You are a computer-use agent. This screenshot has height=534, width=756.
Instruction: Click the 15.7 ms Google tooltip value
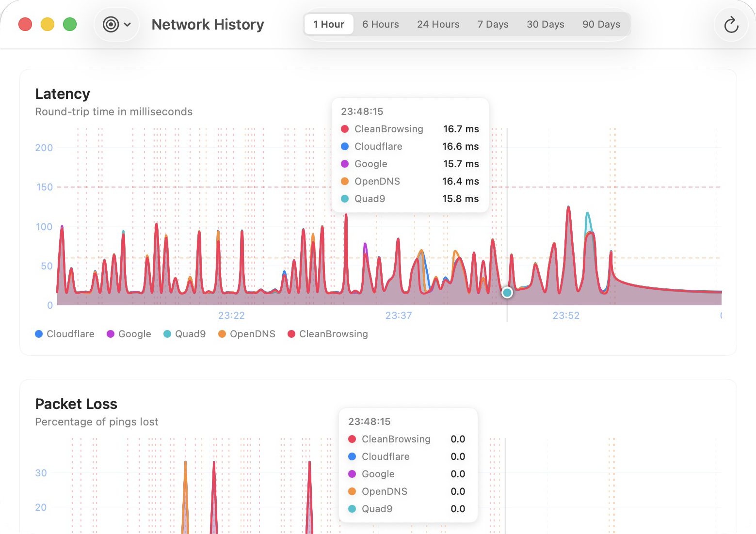[x=461, y=164]
